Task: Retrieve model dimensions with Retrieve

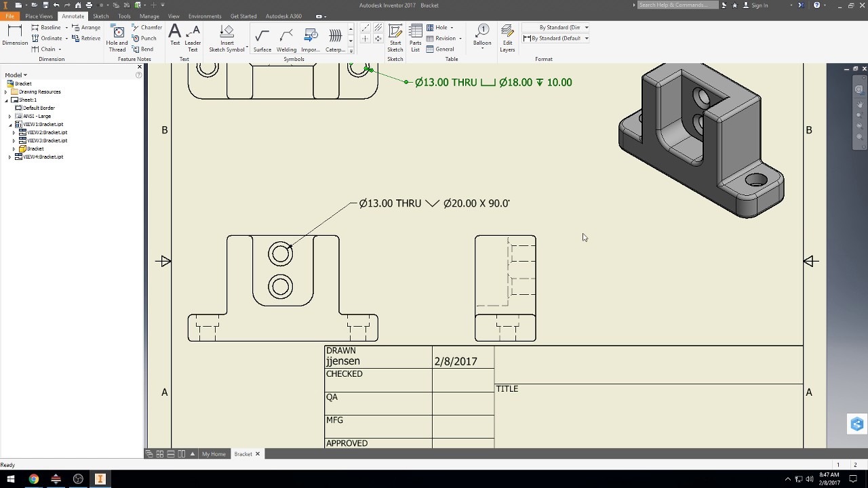Action: (86, 39)
